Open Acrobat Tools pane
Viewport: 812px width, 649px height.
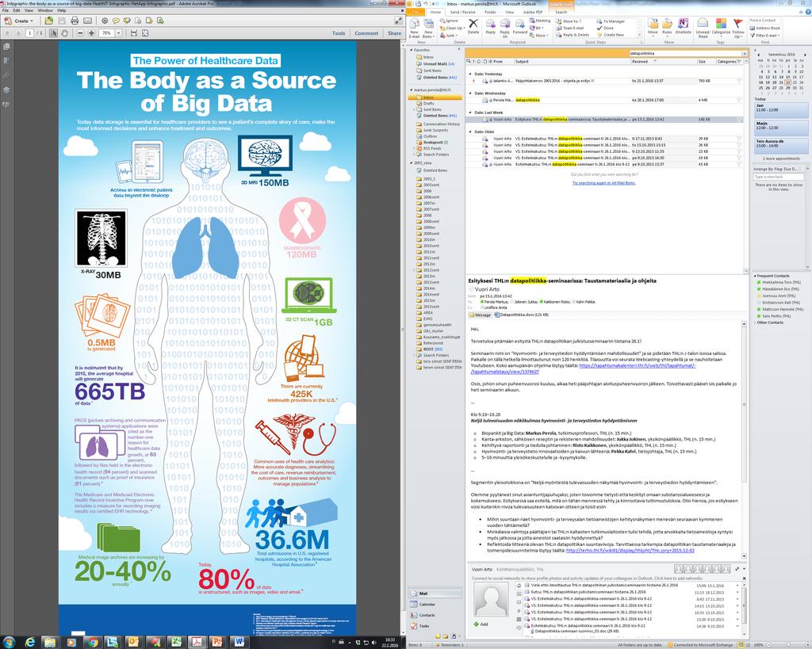[338, 33]
